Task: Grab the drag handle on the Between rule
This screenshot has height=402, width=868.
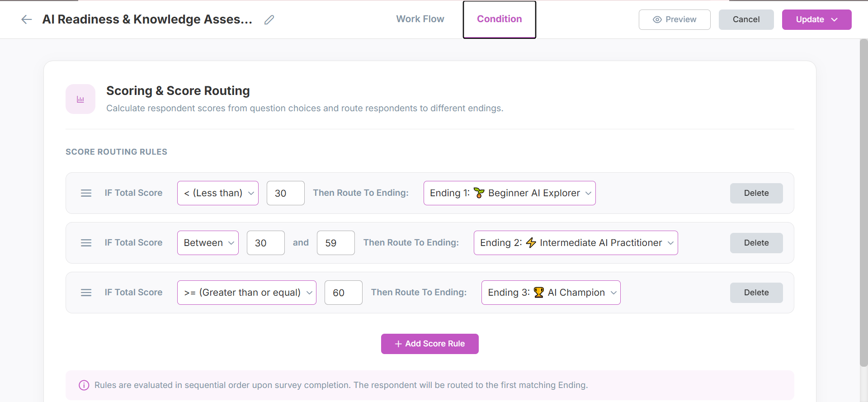Action: [x=86, y=243]
